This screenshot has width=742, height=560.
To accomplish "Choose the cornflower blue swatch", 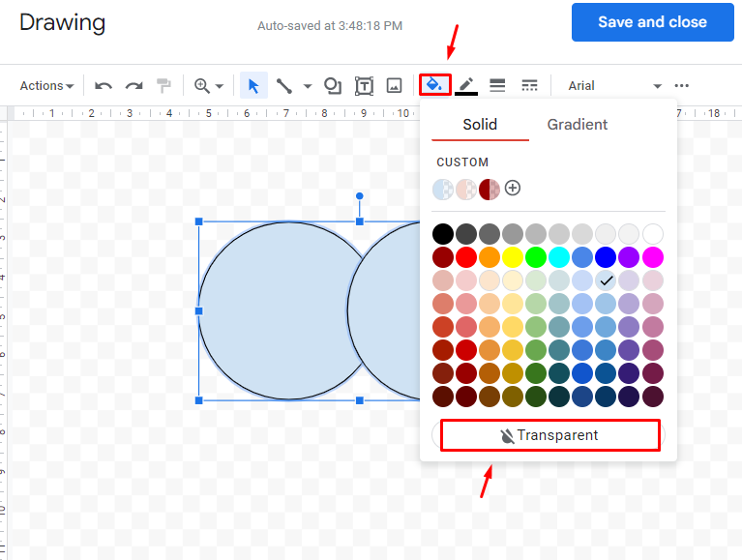I will [x=582, y=257].
